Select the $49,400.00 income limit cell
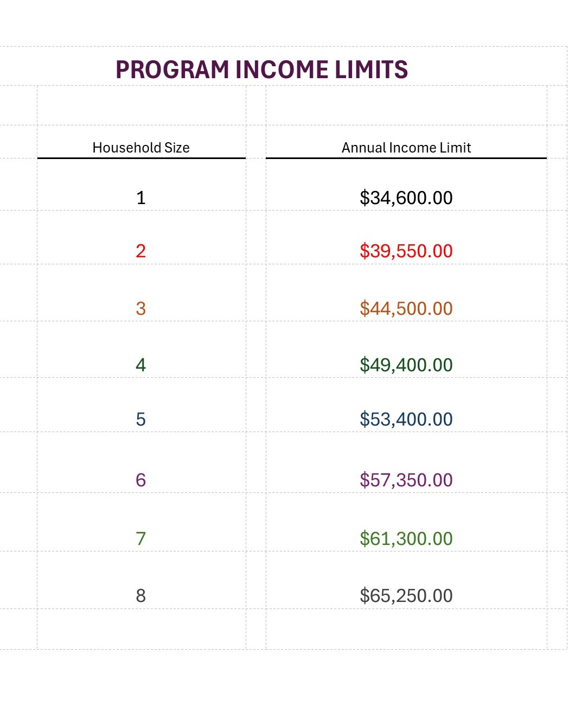588x704 pixels. 406,365
